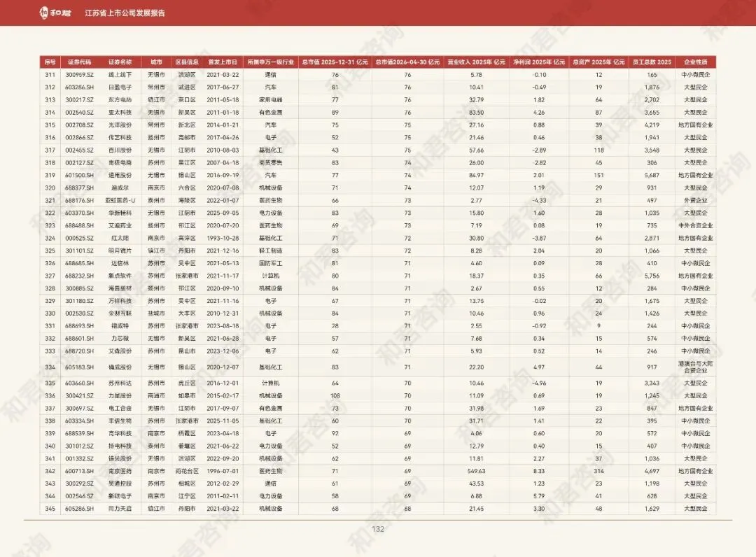Click the enterprise type 中外合资企业
Image resolution: width=756 pixels, height=557 pixels.
click(x=696, y=225)
